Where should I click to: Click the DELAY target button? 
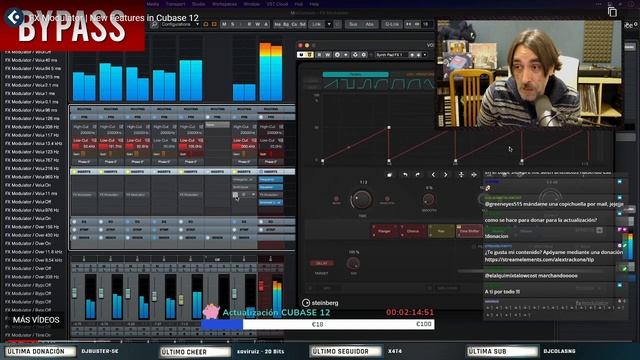click(x=322, y=263)
